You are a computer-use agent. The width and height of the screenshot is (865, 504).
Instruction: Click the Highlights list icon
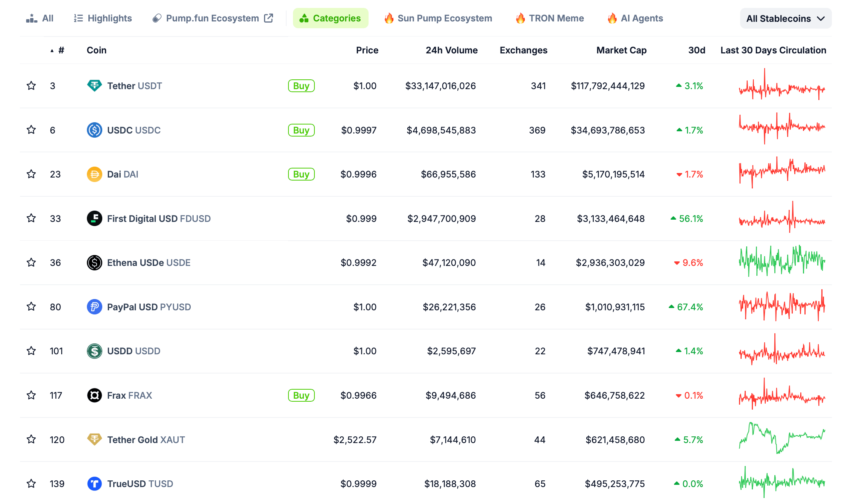click(78, 18)
